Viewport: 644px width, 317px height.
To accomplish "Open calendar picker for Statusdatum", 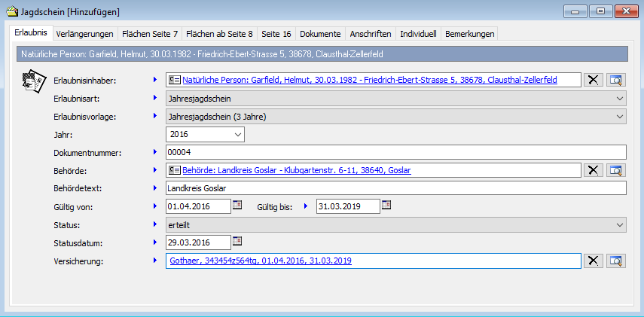I will (237, 242).
